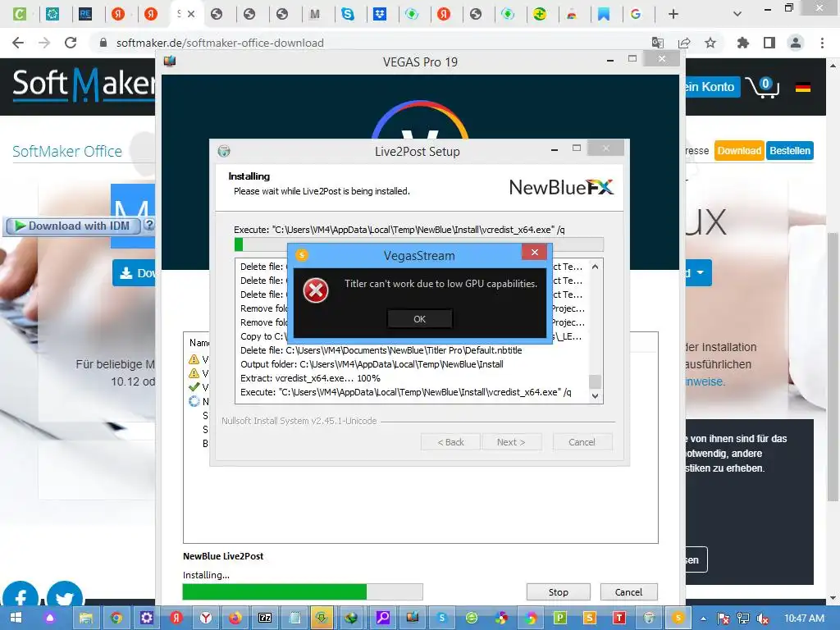This screenshot has height=630, width=840.
Task: Click the Live2Post Setup progress bar
Action: coord(419,244)
